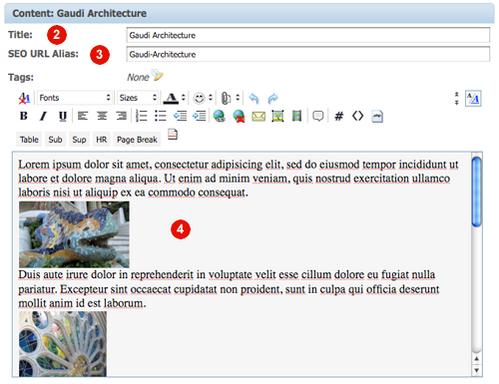The image size is (499, 384).
Task: Click the Table button
Action: pos(29,139)
